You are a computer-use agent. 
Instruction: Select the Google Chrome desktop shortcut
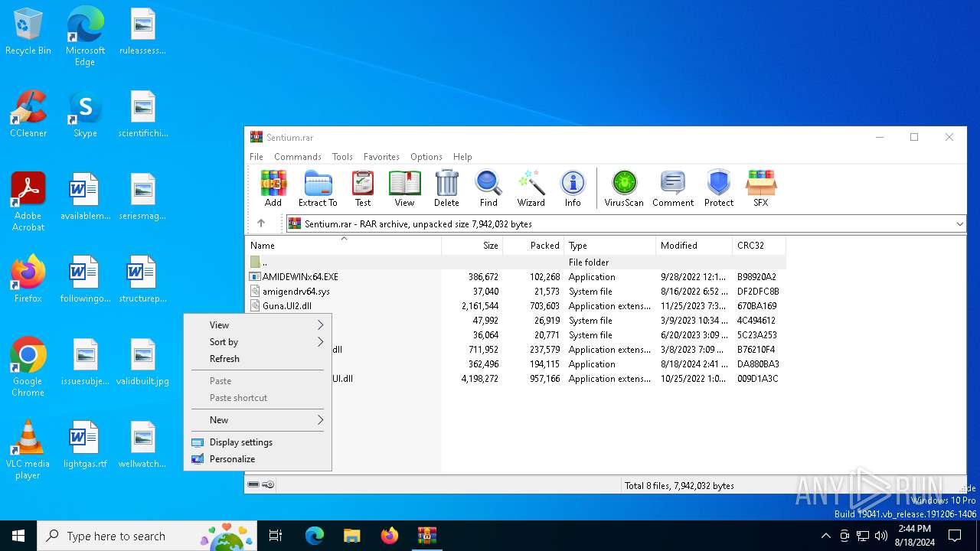click(28, 367)
